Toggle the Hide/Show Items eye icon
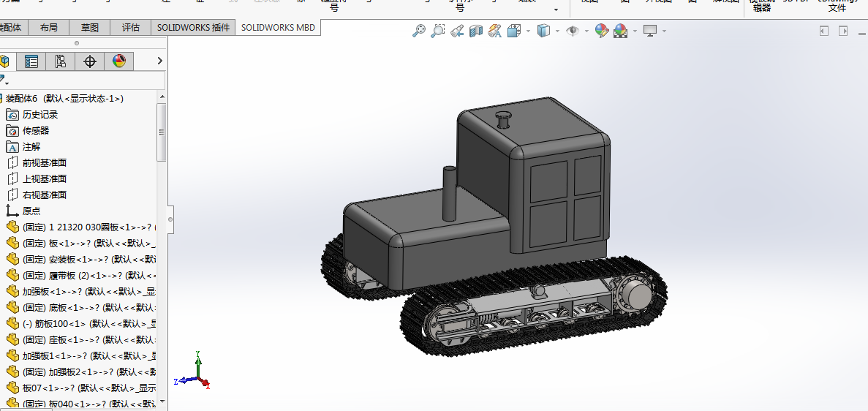 point(573,31)
